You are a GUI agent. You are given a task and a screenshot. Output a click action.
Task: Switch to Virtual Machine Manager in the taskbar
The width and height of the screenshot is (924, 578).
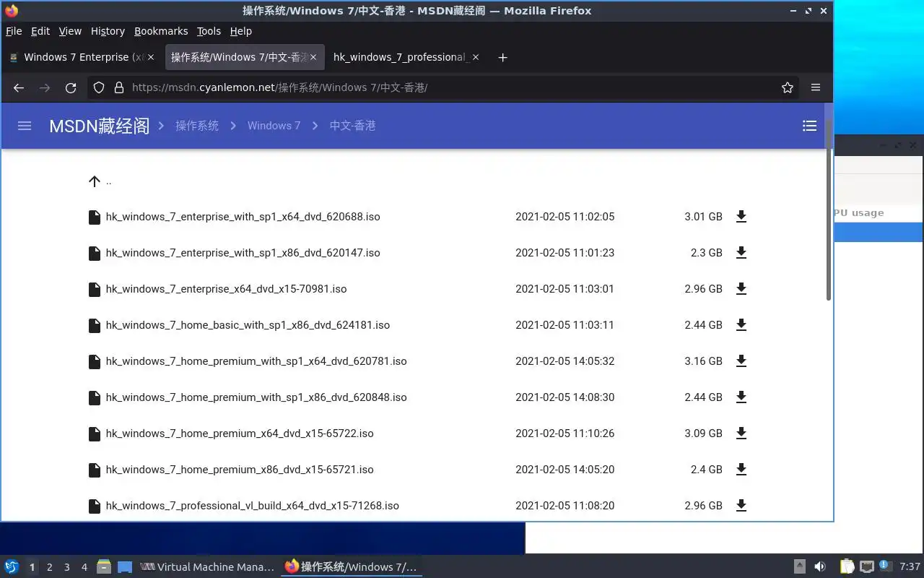click(208, 567)
